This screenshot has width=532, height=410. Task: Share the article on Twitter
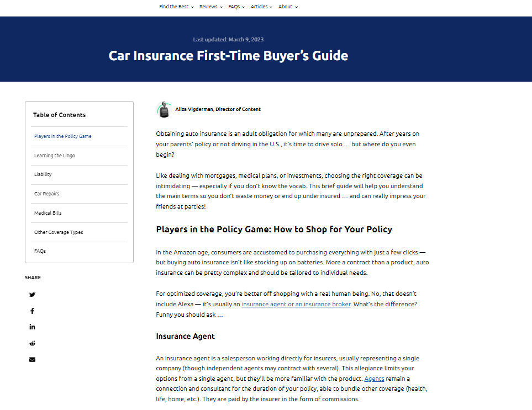[32, 295]
